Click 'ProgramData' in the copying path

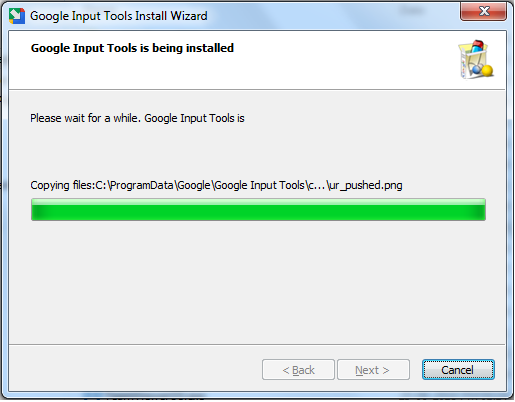(x=141, y=185)
